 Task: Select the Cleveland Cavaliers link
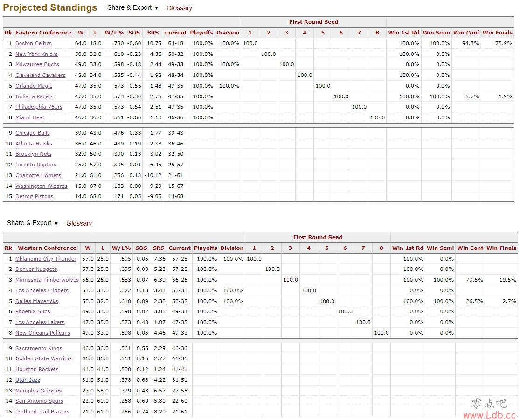click(41, 75)
